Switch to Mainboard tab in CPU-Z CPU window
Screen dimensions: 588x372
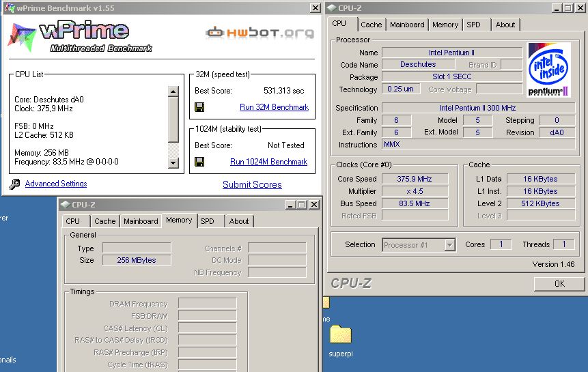(x=407, y=25)
